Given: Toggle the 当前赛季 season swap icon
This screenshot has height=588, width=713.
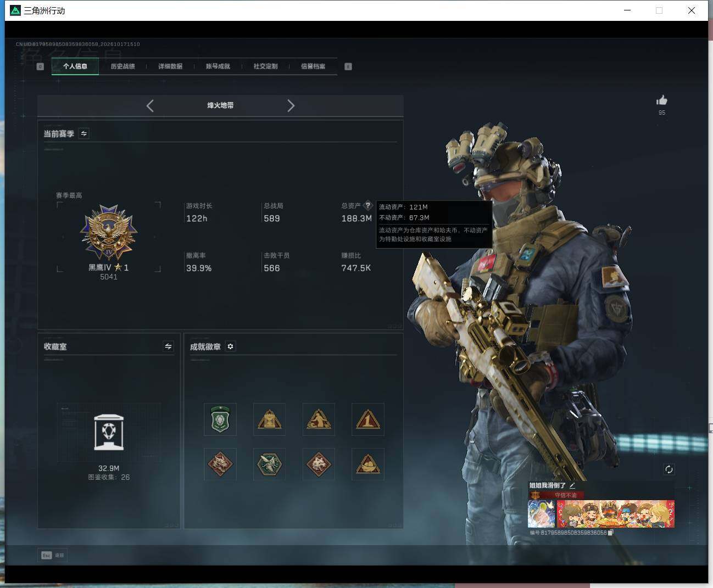Looking at the screenshot, I should (84, 133).
